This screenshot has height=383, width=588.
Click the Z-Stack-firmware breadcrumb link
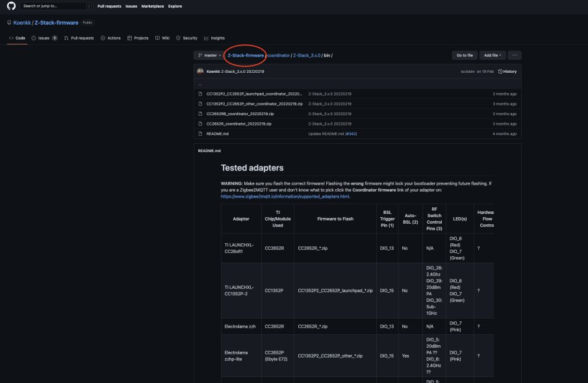246,55
